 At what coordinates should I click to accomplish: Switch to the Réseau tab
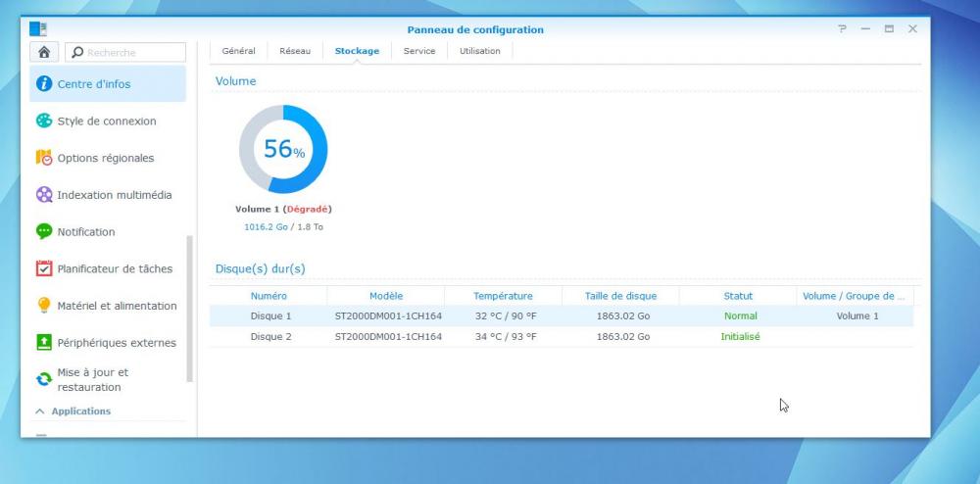tap(295, 51)
